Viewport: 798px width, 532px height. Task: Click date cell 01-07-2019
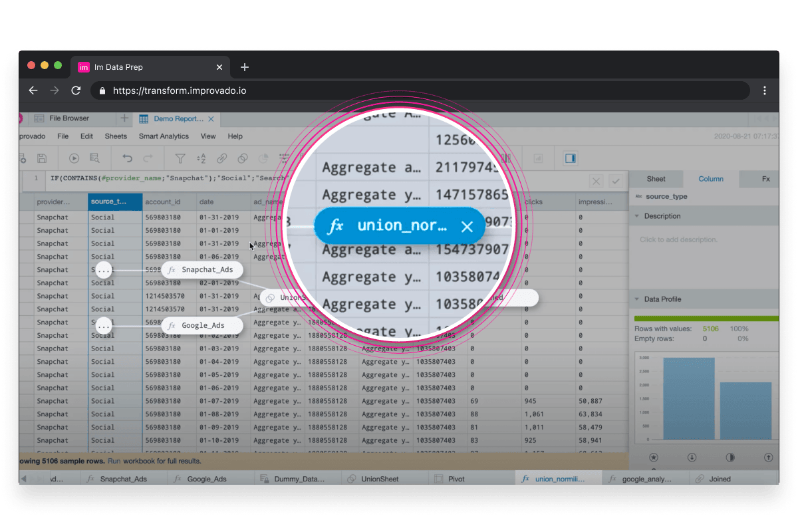point(223,401)
